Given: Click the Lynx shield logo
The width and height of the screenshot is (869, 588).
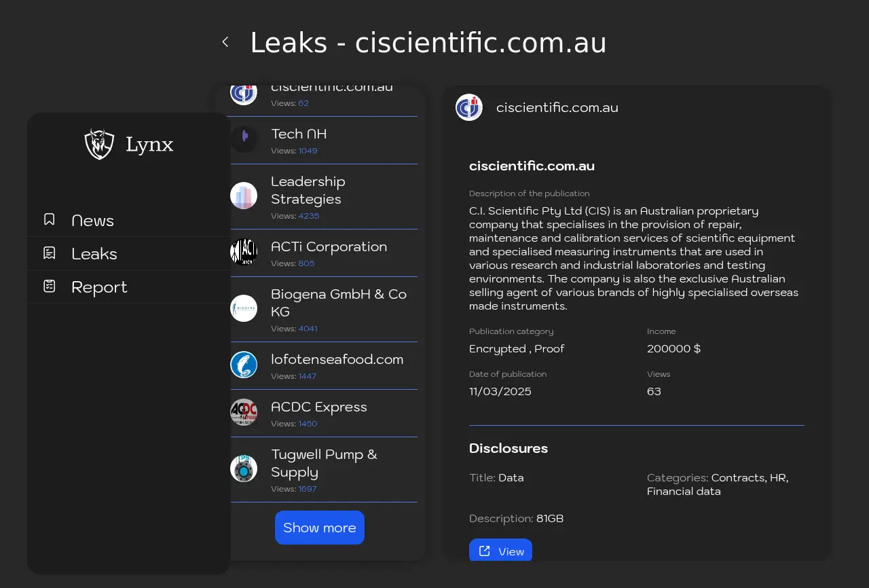Looking at the screenshot, I should coord(99,144).
